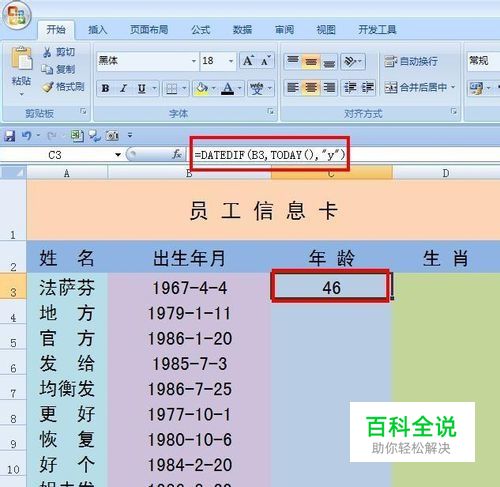Switch to 公式 Formulas tab
Image resolution: width=500 pixels, height=487 pixels.
[201, 30]
